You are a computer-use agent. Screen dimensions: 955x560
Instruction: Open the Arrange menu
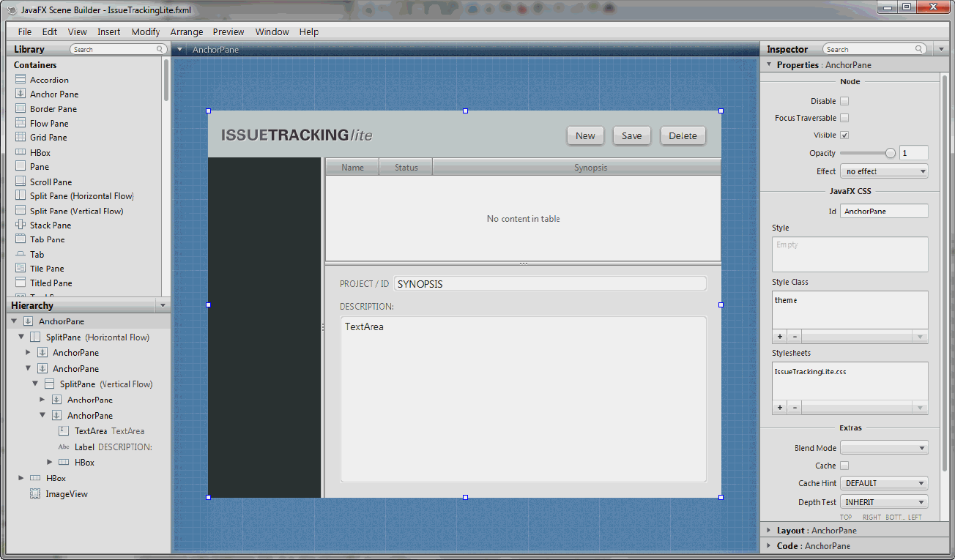pos(187,31)
